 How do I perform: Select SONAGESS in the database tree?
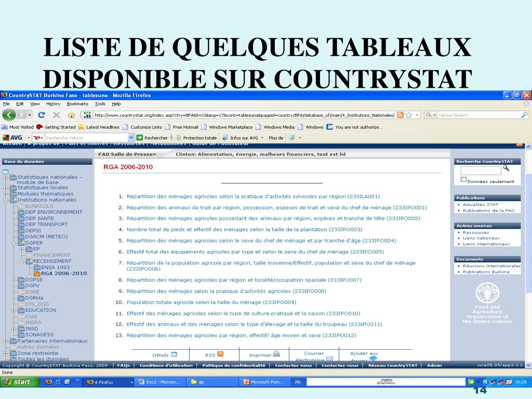tap(39, 335)
